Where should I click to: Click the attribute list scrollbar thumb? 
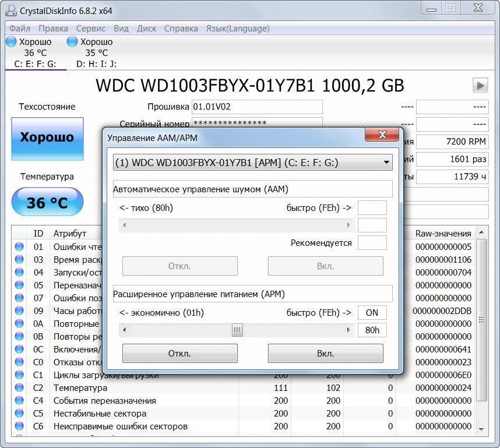pyautogui.click(x=481, y=320)
